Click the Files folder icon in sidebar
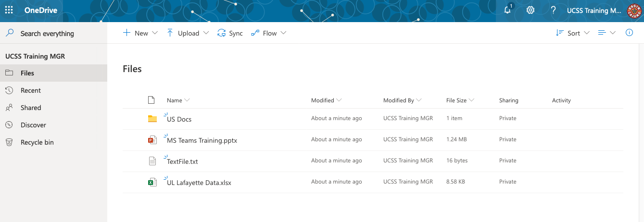 [9, 73]
